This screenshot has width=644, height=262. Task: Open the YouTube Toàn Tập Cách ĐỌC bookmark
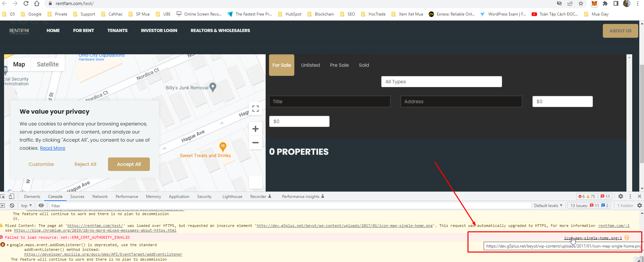555,14
